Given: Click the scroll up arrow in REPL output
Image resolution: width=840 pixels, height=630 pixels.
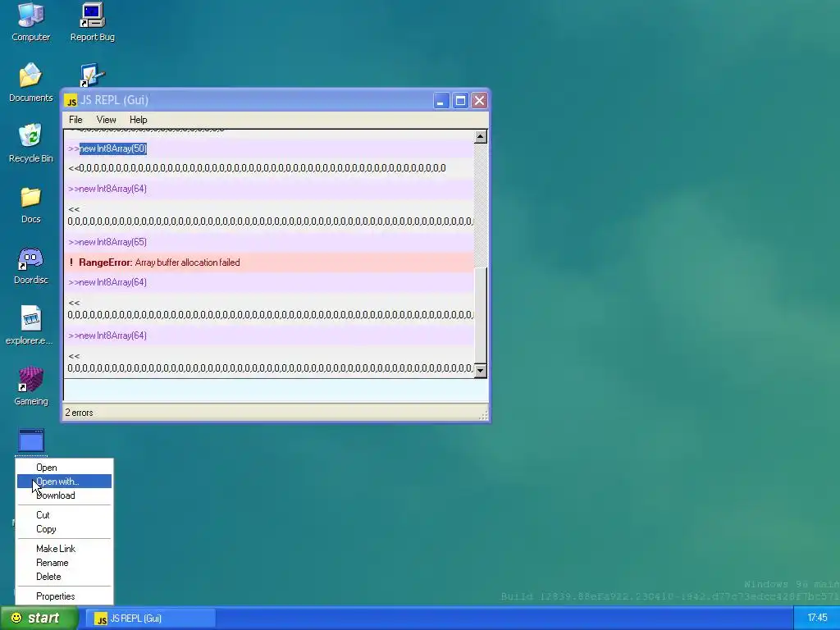Looking at the screenshot, I should pos(480,137).
